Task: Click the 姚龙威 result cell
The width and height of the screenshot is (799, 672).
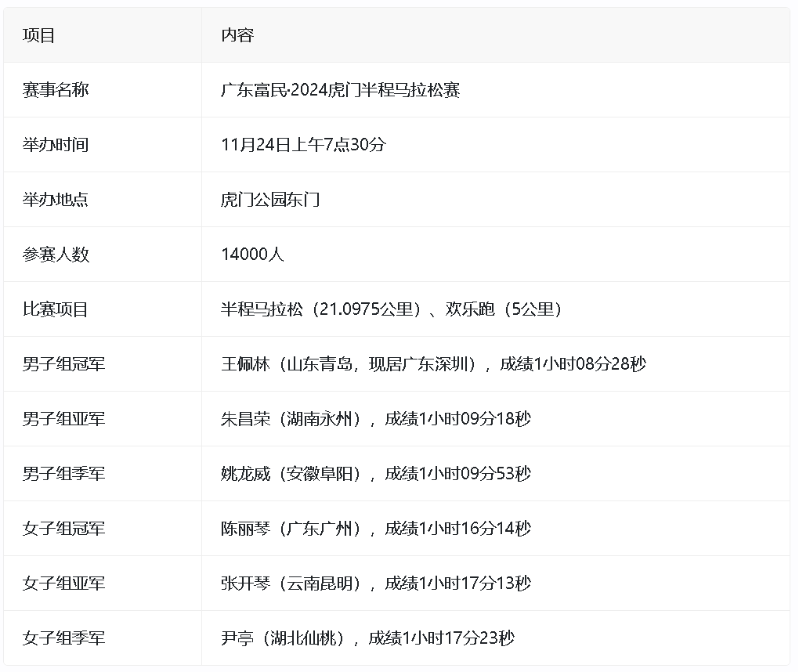Action: (376, 474)
